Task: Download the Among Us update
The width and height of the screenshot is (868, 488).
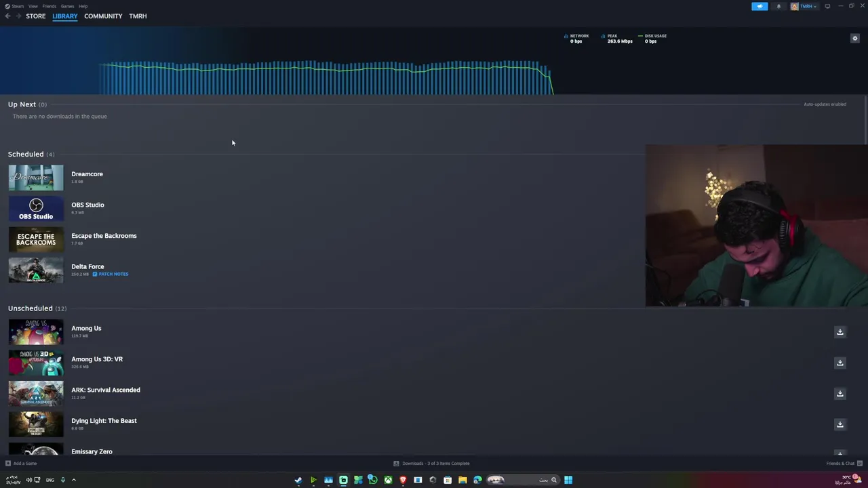Action: (x=840, y=332)
